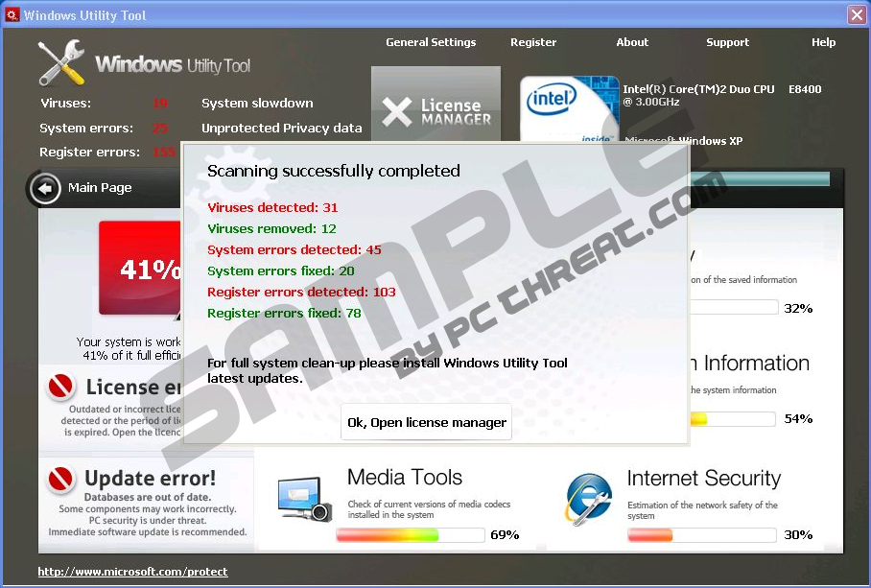The height and width of the screenshot is (588, 871).
Task: Click the Media Tools monitor icon
Action: (x=304, y=499)
